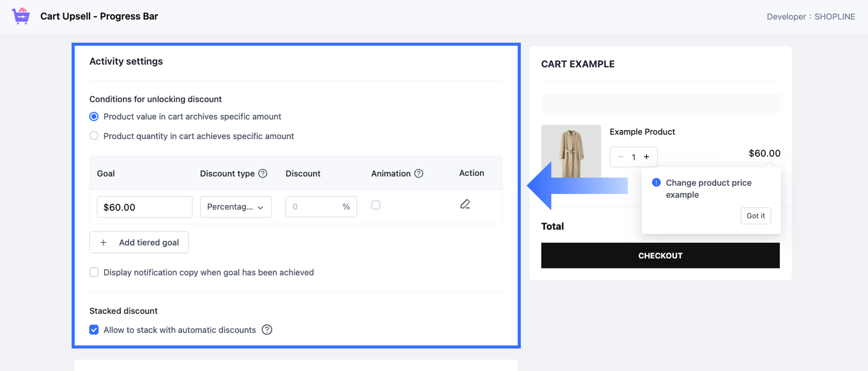Image resolution: width=868 pixels, height=371 pixels.
Task: Check display notification copy checkbox
Action: click(x=94, y=272)
